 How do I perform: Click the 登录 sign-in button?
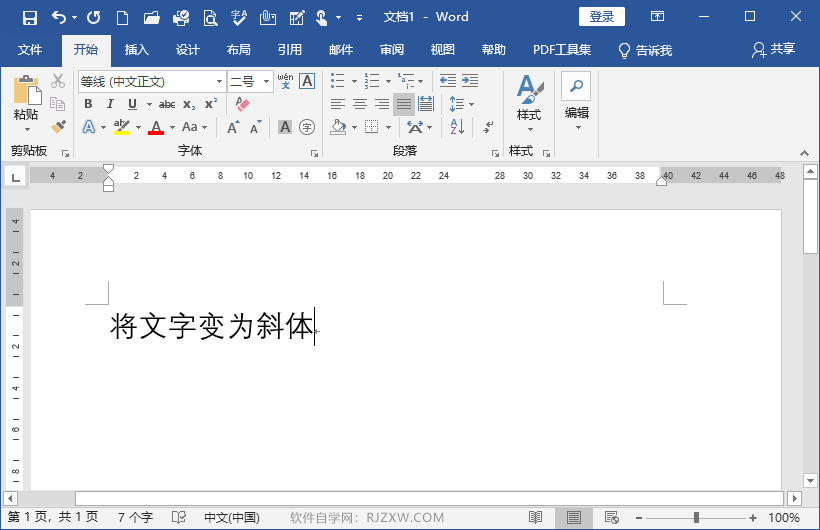click(x=601, y=17)
